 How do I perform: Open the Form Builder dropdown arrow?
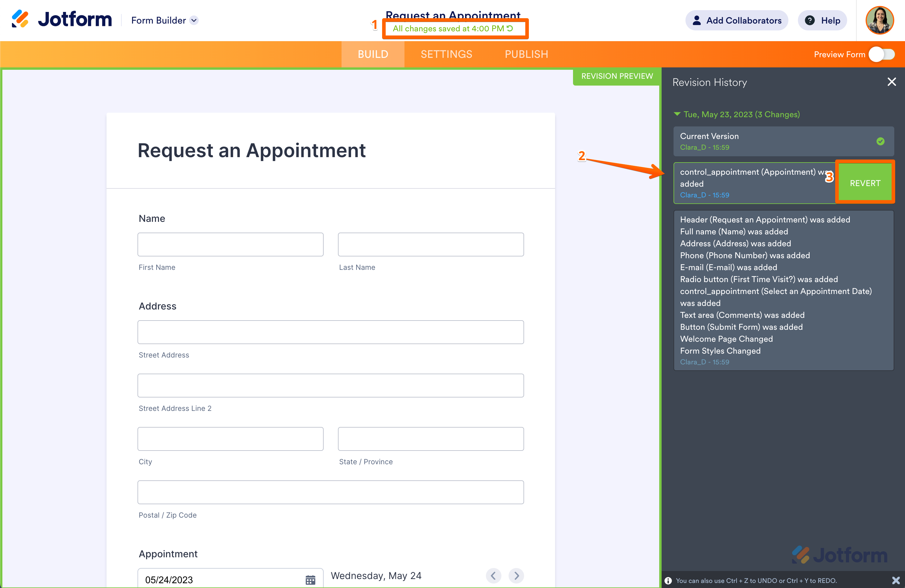tap(194, 20)
